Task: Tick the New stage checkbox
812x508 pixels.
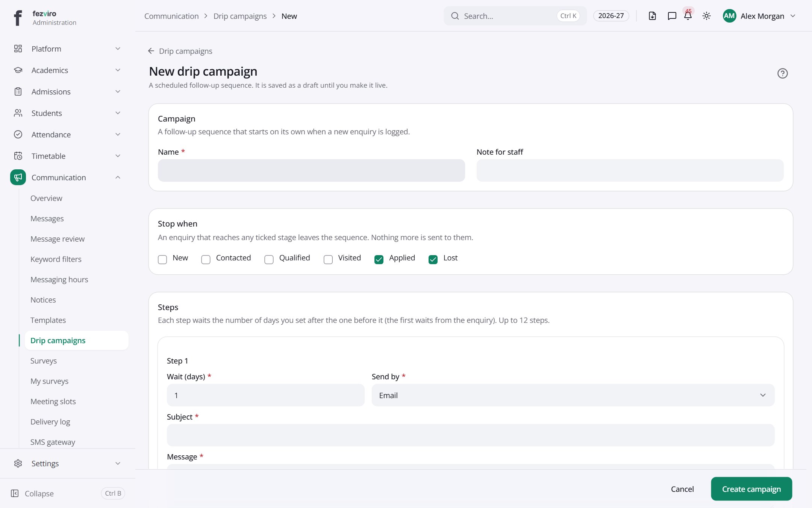Action: 162,260
